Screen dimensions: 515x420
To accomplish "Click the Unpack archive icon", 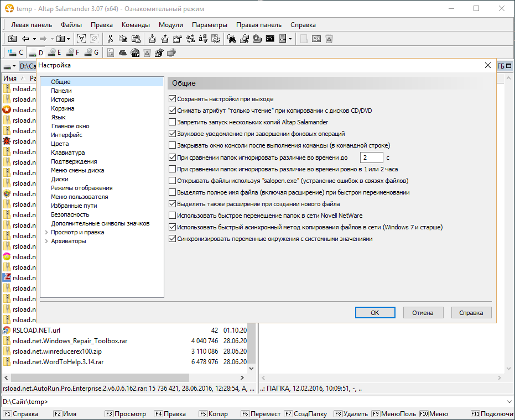I will [x=164, y=39].
